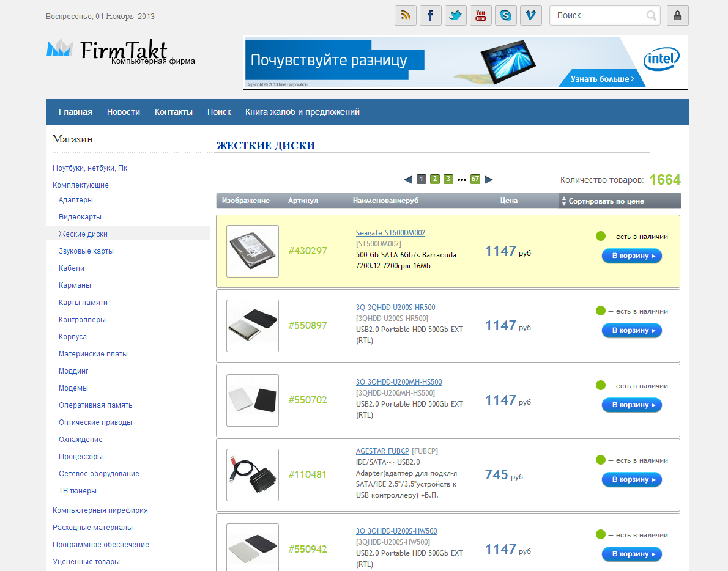Open the Intel banner advertisement
Viewport: 728px width, 571px height.
[465, 62]
